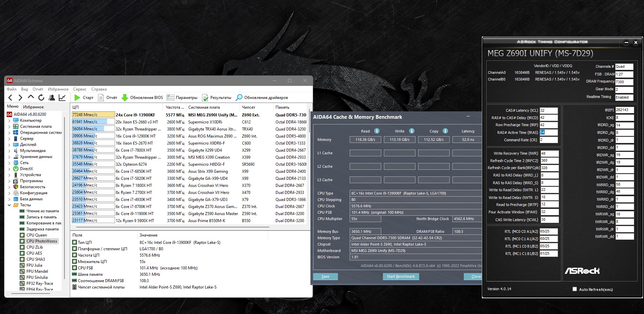Toggle the CPU FSB field checkbox
Image resolution: width=644 pixels, height=314 pixels.
75,268
